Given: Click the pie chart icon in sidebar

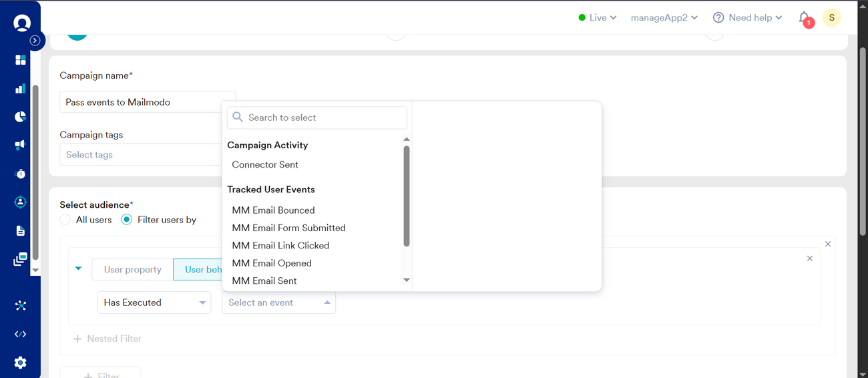Looking at the screenshot, I should click(x=21, y=117).
